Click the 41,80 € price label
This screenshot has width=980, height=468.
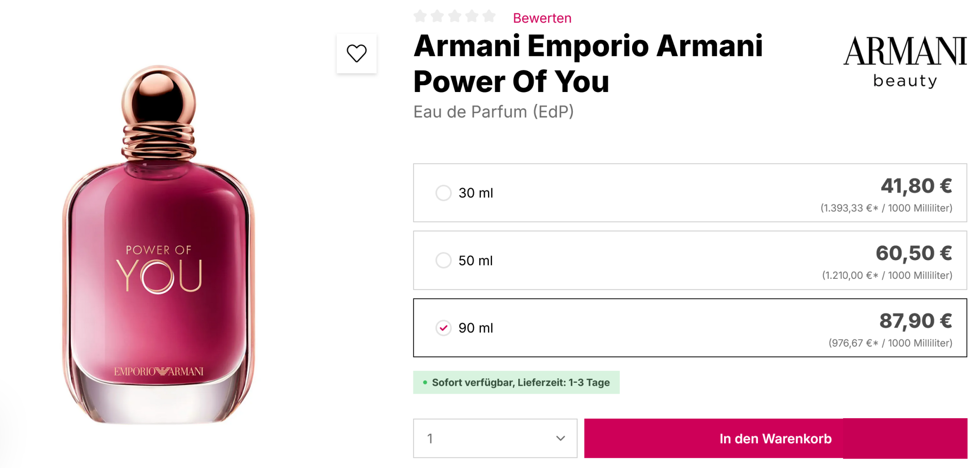pos(916,186)
